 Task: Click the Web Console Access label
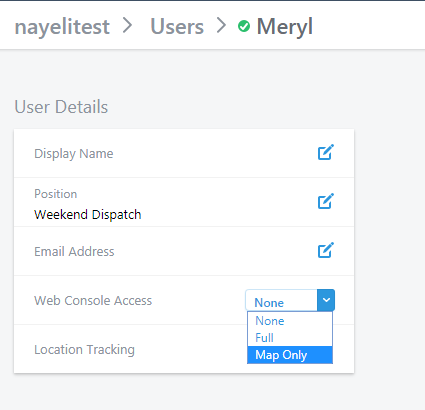pyautogui.click(x=93, y=301)
